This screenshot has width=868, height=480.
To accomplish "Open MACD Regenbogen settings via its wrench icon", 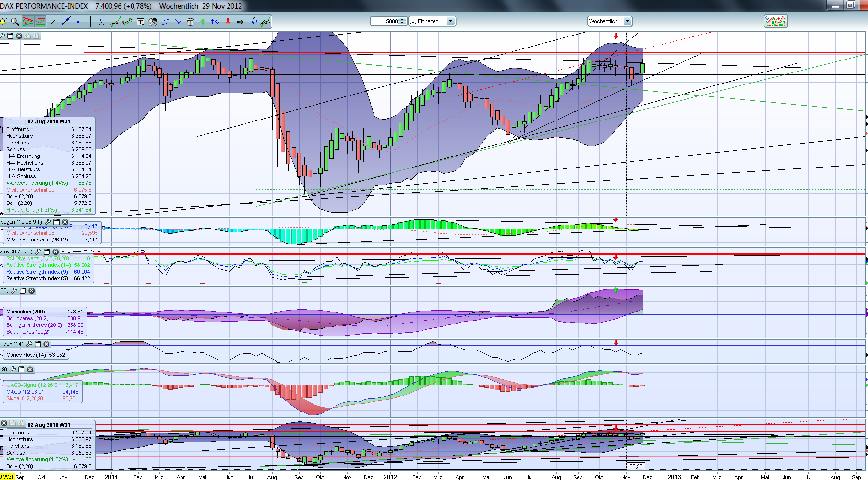I will pos(48,222).
